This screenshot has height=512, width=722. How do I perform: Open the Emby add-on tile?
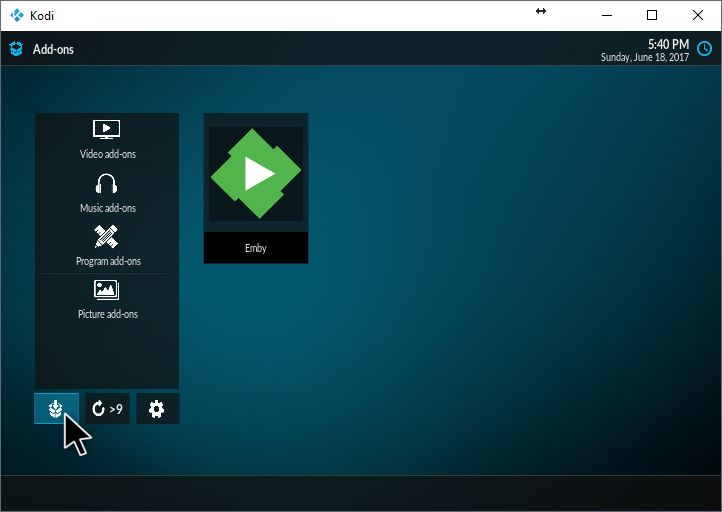coord(256,188)
